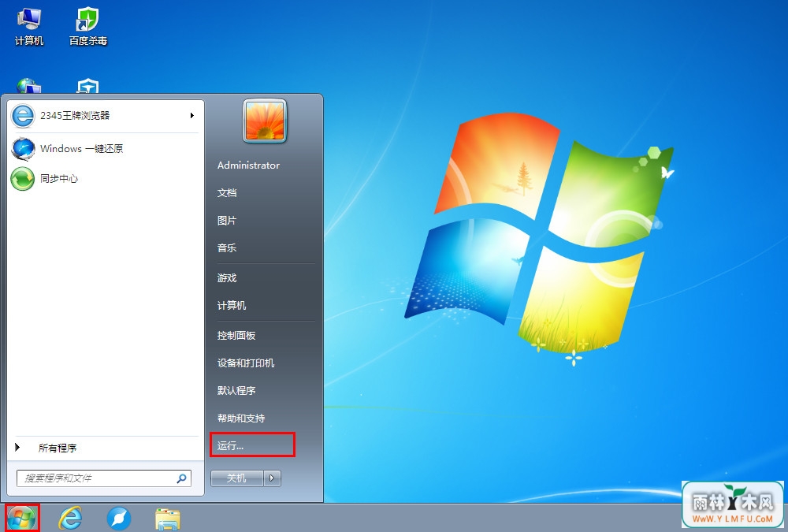Open 默认程序 from the Start menu
This screenshot has width=788, height=532.
(236, 391)
